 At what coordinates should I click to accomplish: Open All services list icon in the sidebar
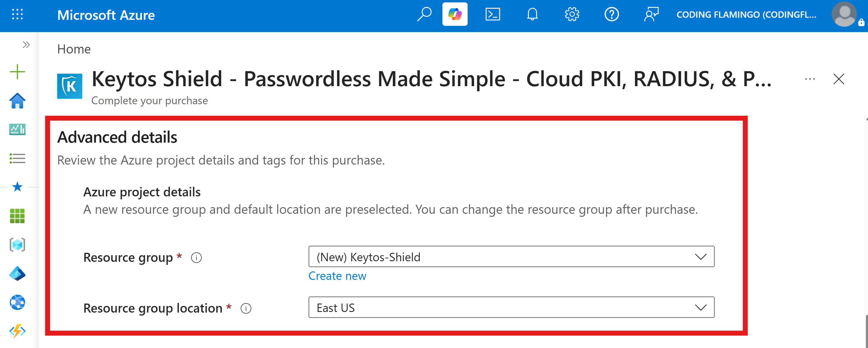17,158
